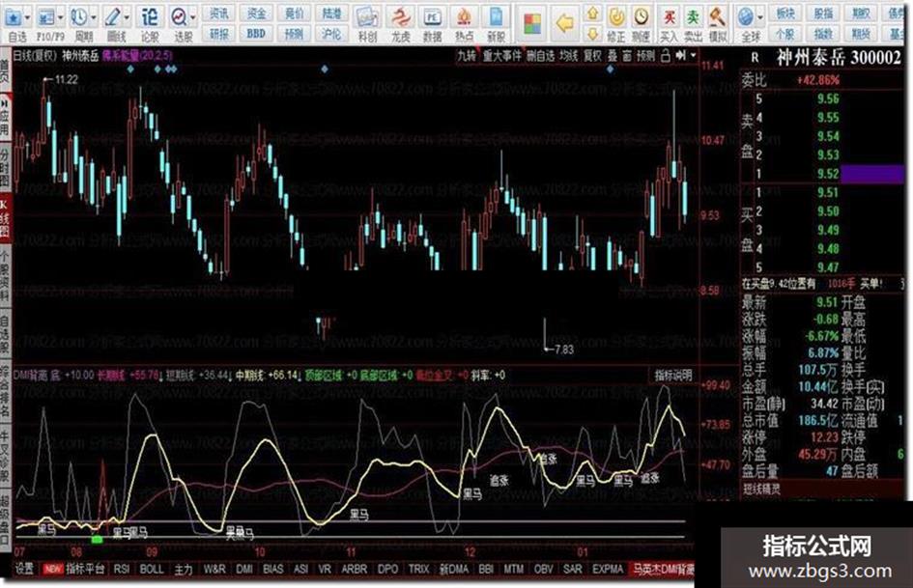Image resolution: width=913 pixels, height=588 pixels.
Task: Open the 论股 discussion icon
Action: 150,16
